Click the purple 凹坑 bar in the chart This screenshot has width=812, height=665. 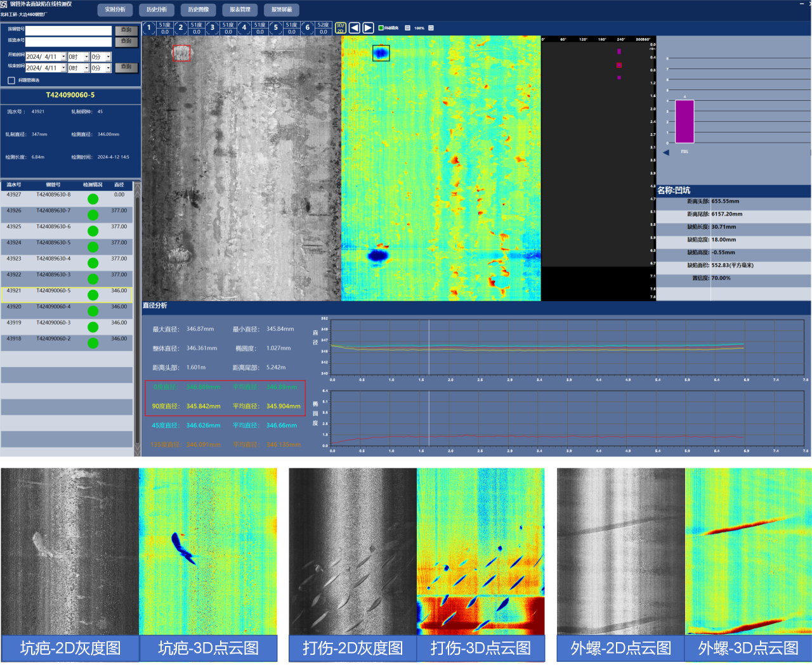(x=684, y=121)
